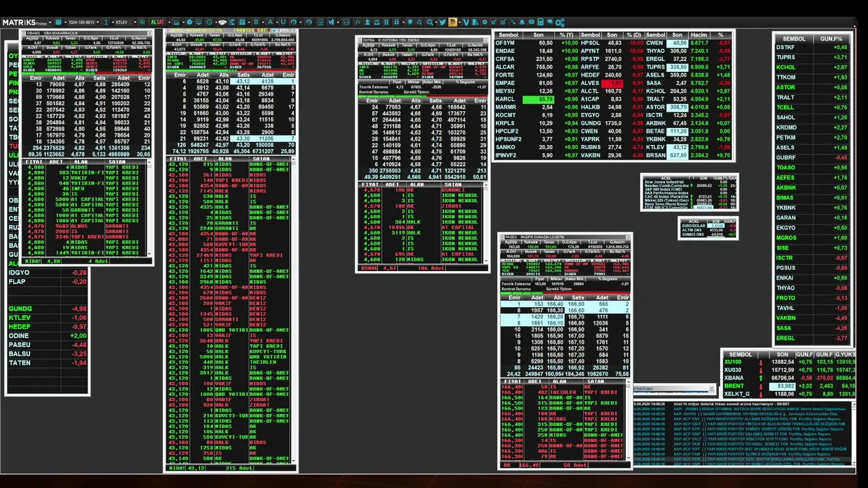The width and height of the screenshot is (868, 488).
Task: Open the dropdown arrow beside Matriks logo
Action: pos(50,22)
